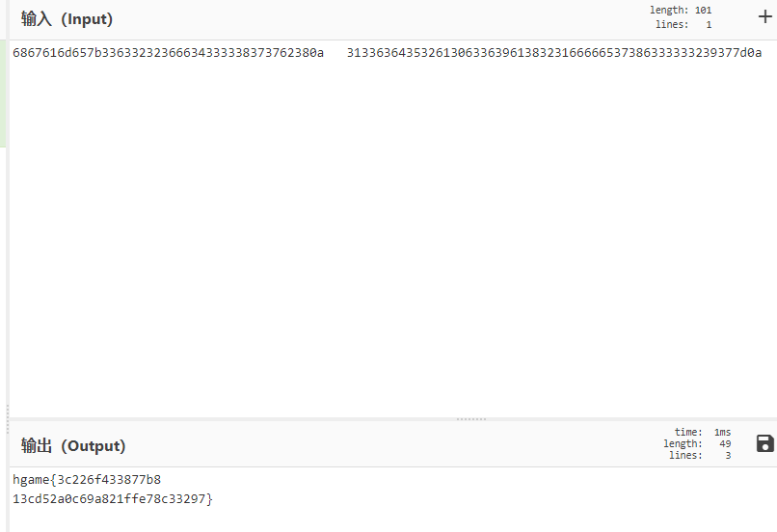Click the Output pane title
The height and width of the screenshot is (532, 777).
(73, 446)
